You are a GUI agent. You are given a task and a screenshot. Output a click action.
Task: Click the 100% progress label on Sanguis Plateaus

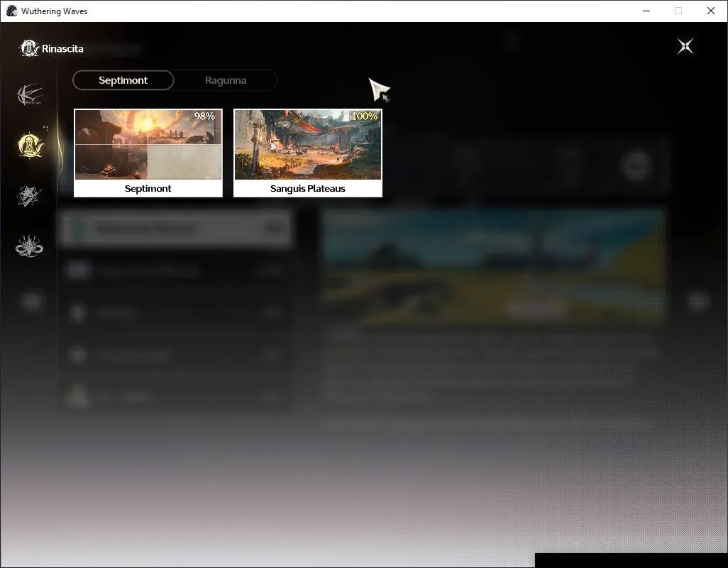click(x=365, y=116)
